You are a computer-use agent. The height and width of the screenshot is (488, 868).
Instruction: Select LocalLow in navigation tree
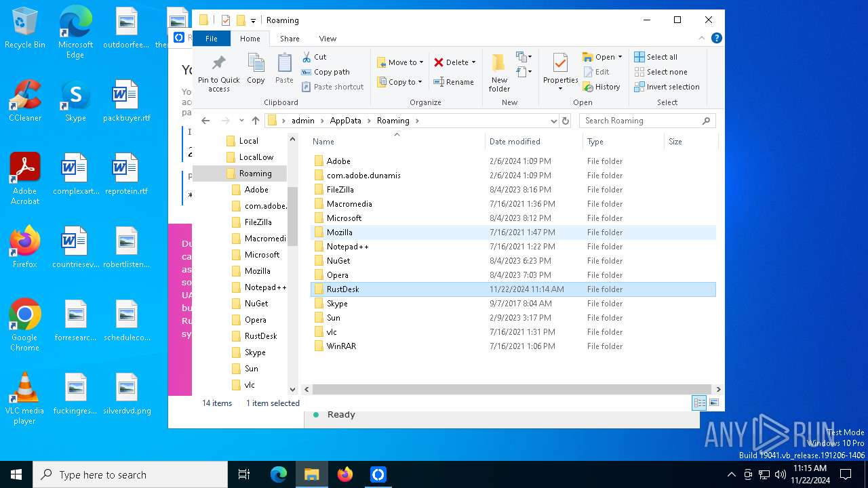(256, 157)
